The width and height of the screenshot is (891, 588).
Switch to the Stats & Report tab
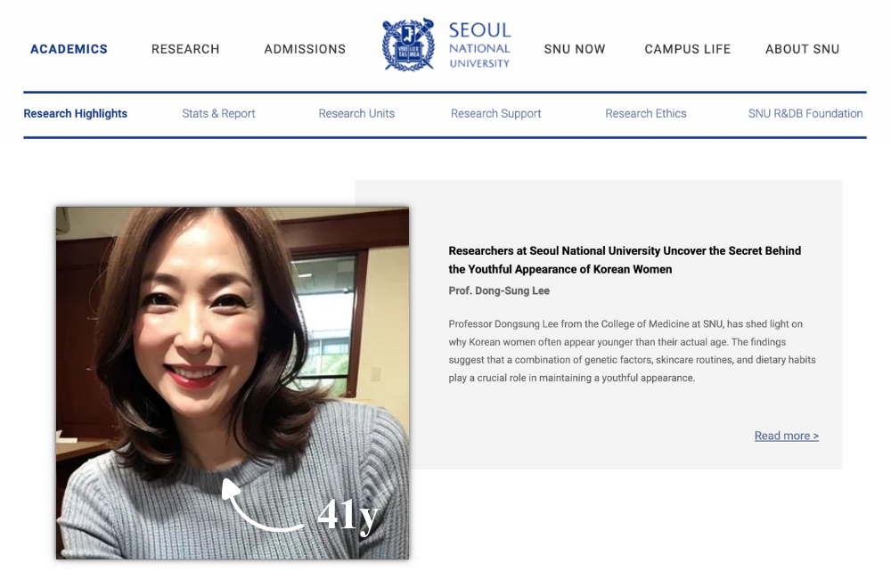[218, 114]
